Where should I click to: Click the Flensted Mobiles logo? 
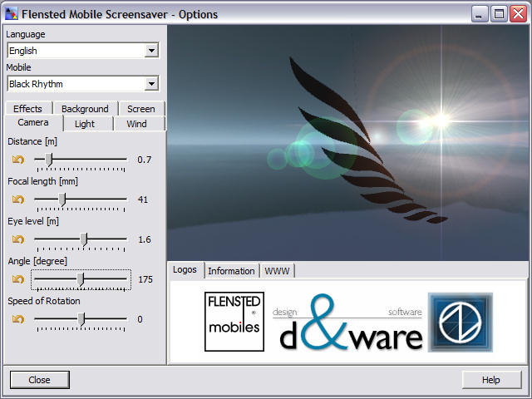[x=234, y=322]
